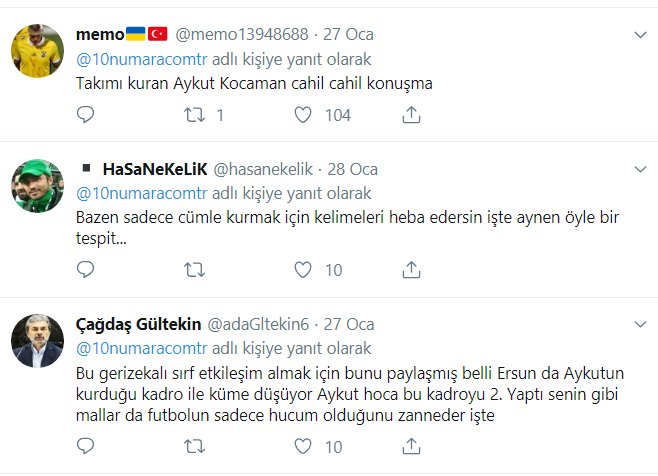Open HaSaNeKeLiK's profile name link
This screenshot has height=476, width=658.
(x=154, y=169)
